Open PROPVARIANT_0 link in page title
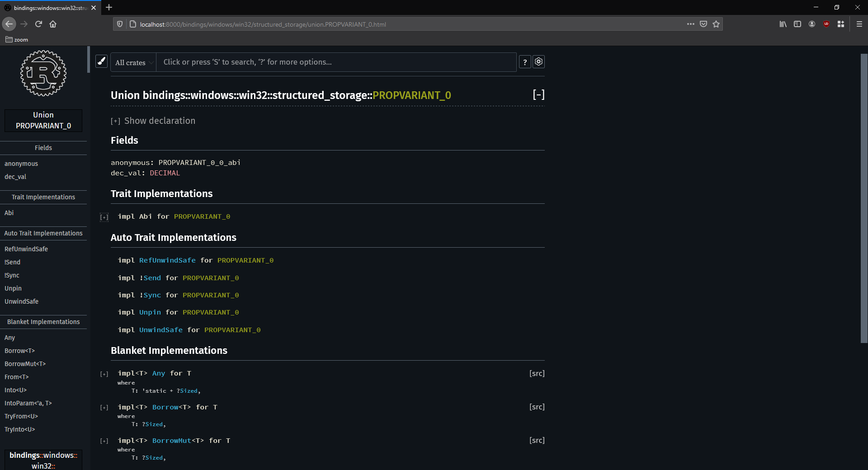 (x=412, y=95)
